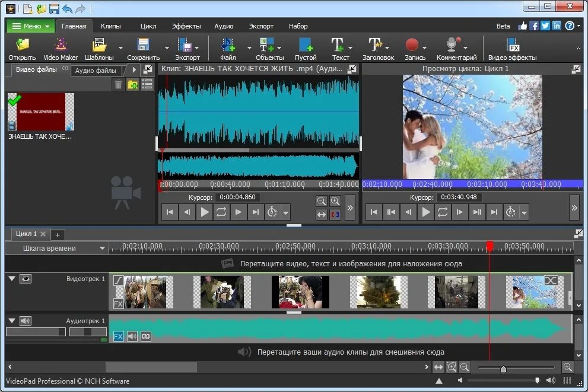Open the Шаблоны templates tool

pos(99,49)
